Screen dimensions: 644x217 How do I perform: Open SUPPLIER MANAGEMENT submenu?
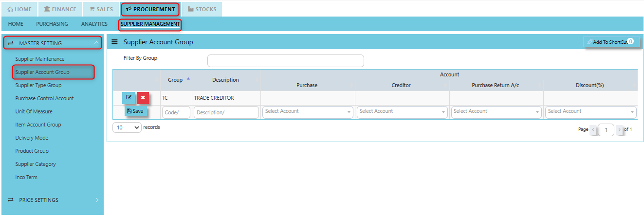150,24
